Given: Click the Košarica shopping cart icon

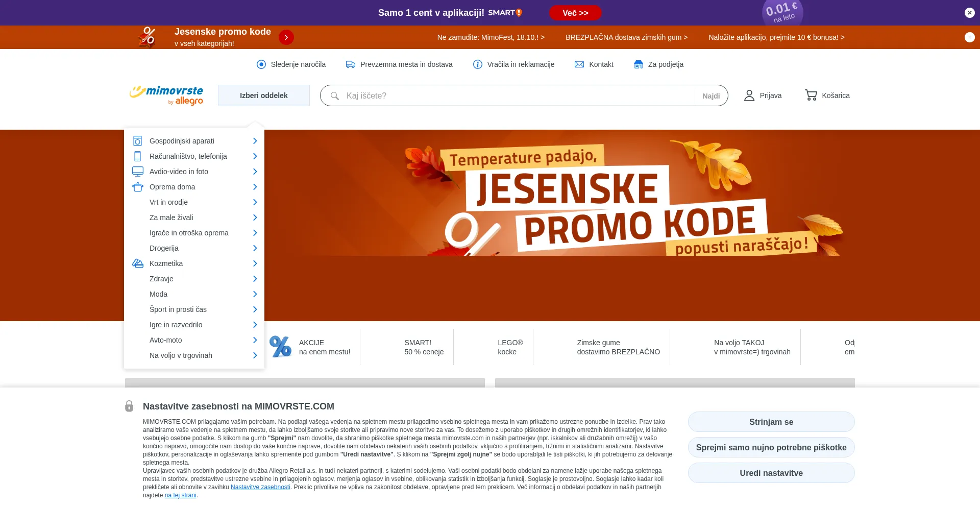Looking at the screenshot, I should (x=811, y=95).
